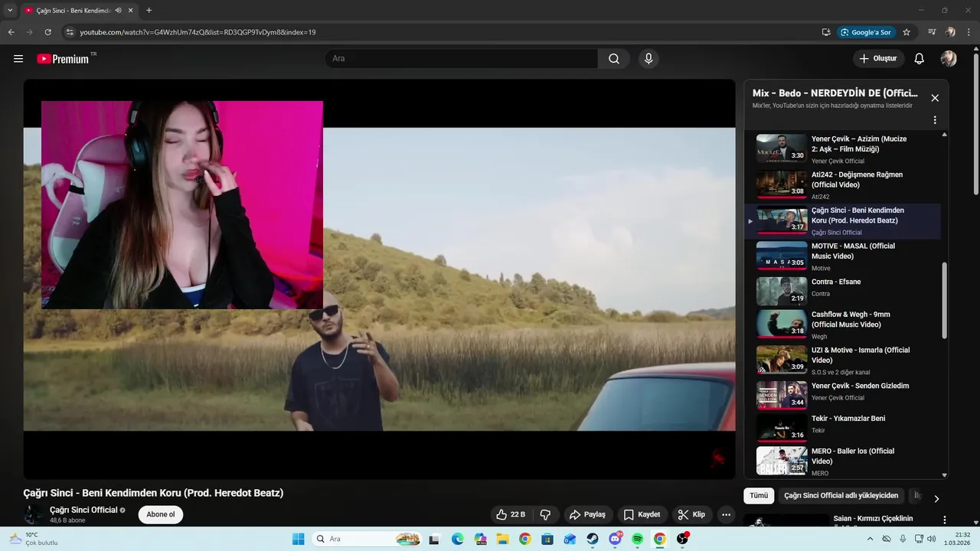The width and height of the screenshot is (980, 551).
Task: Save the video with Kaydet
Action: coord(642,514)
